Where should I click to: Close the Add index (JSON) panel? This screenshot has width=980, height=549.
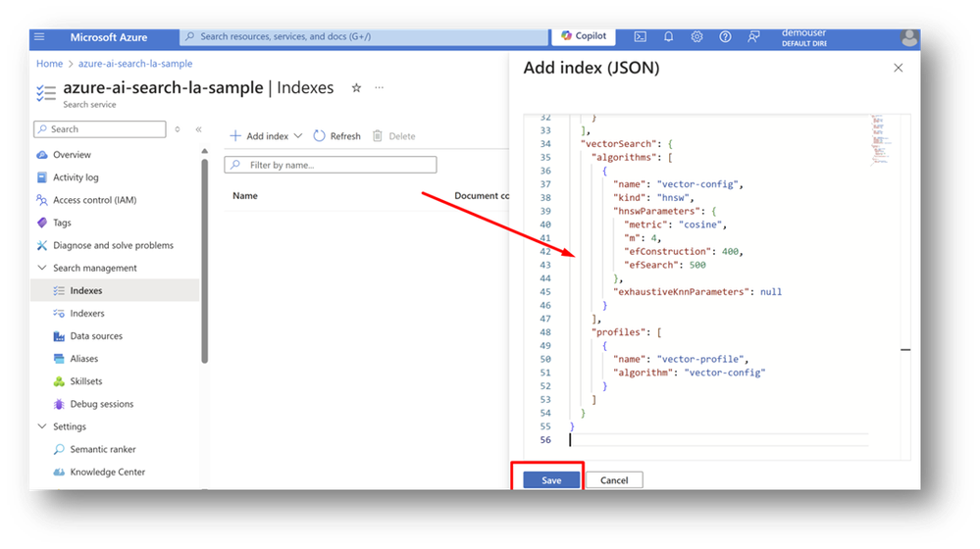[x=899, y=68]
